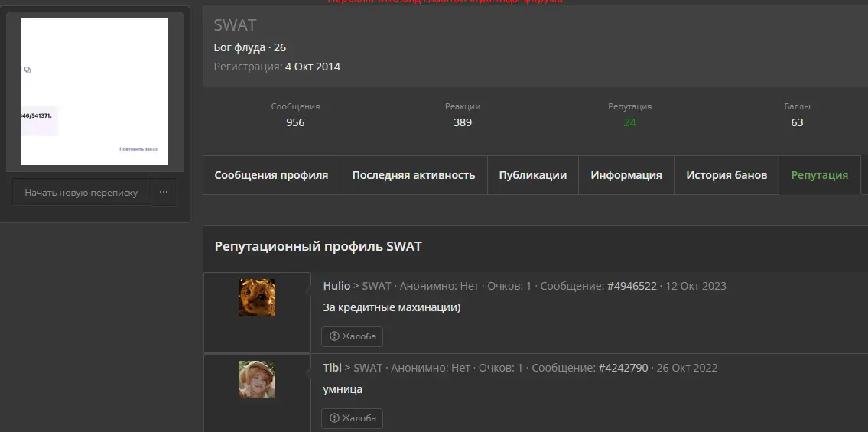Open message link #4946522
Image resolution: width=868 pixels, height=432 pixels.
click(632, 286)
